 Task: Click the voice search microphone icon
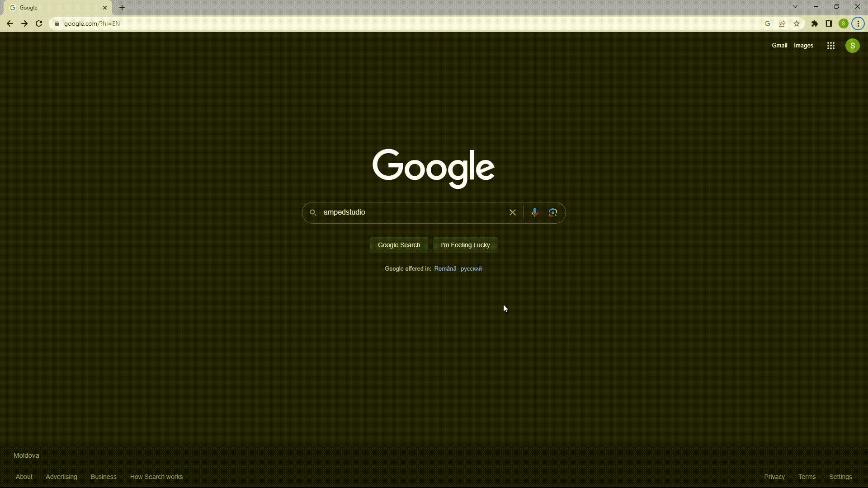point(534,212)
